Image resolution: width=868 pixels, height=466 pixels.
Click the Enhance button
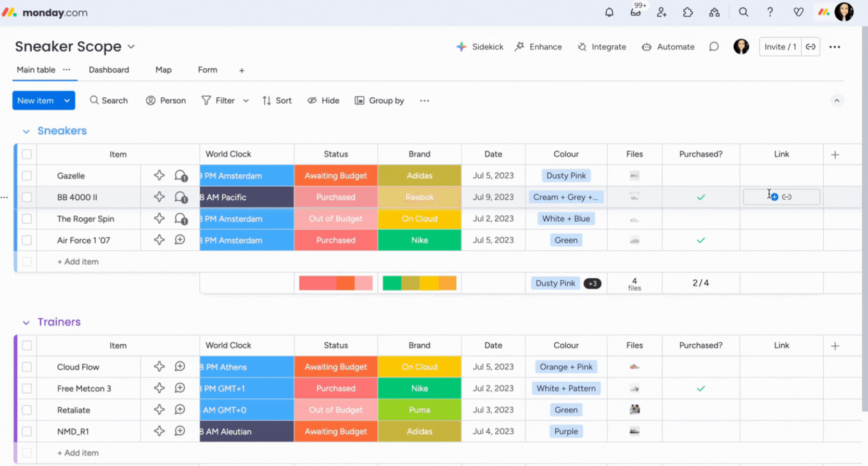tap(538, 47)
